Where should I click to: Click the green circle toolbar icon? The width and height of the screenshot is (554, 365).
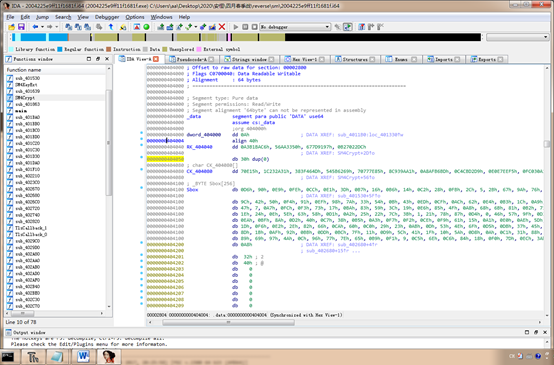pos(146,27)
